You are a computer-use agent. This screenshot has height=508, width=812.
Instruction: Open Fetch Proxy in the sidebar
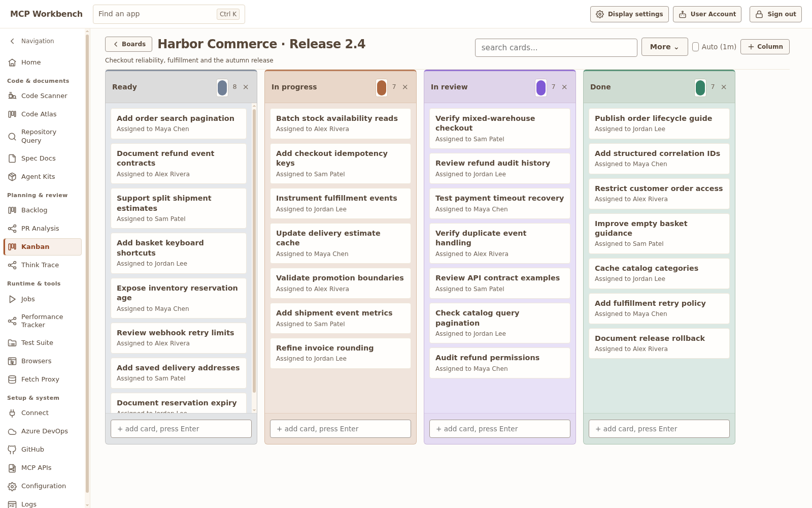coord(43,379)
